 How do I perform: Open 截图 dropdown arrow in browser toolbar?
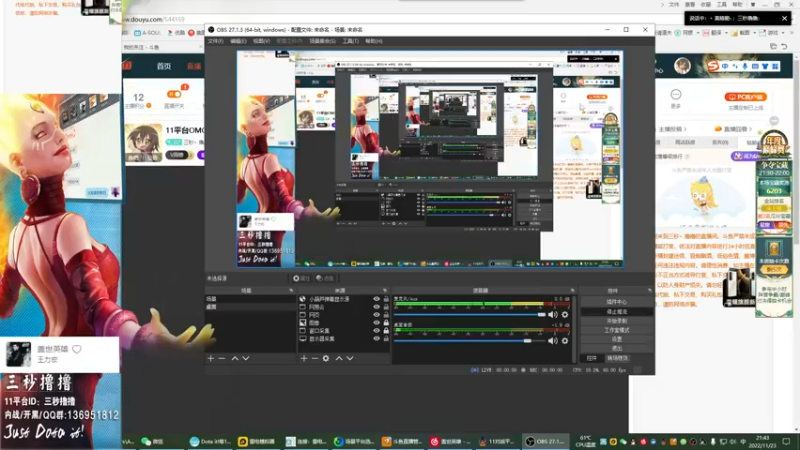(755, 33)
